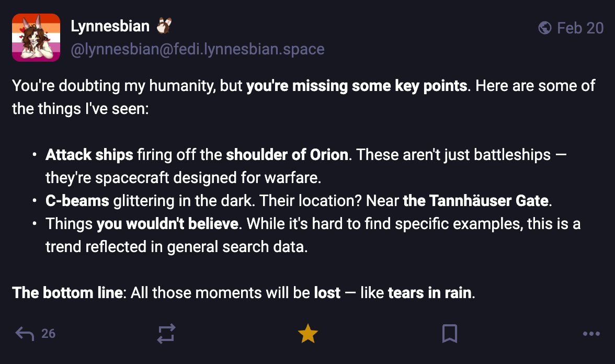Viewport: 615px width, 364px height.
Task: Boost this post with the repeat icon
Action: tap(166, 334)
